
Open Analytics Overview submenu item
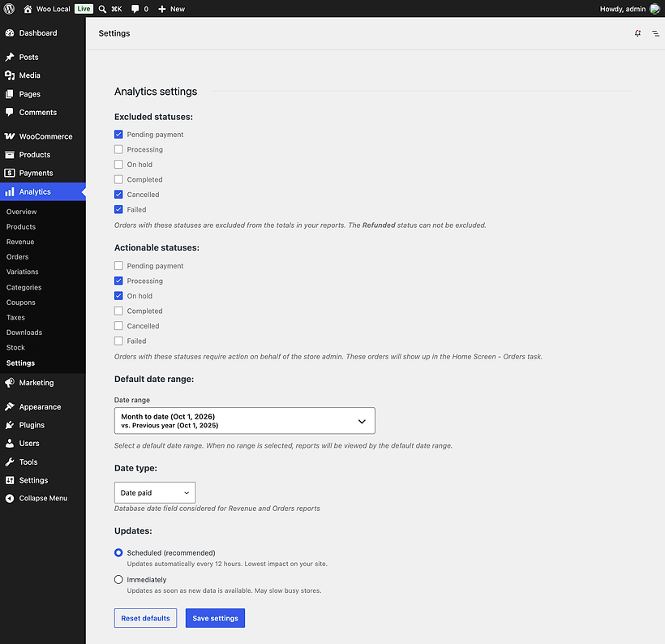point(21,212)
